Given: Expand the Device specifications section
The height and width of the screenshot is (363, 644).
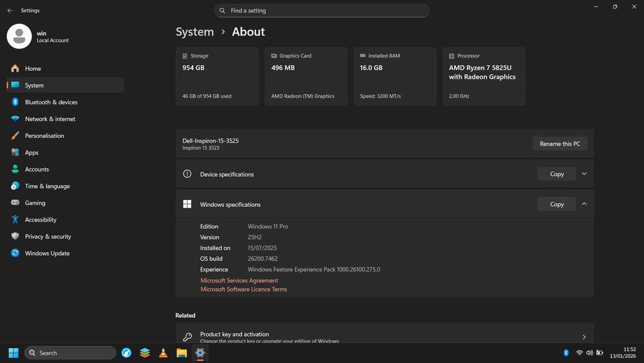Looking at the screenshot, I should coord(584,174).
